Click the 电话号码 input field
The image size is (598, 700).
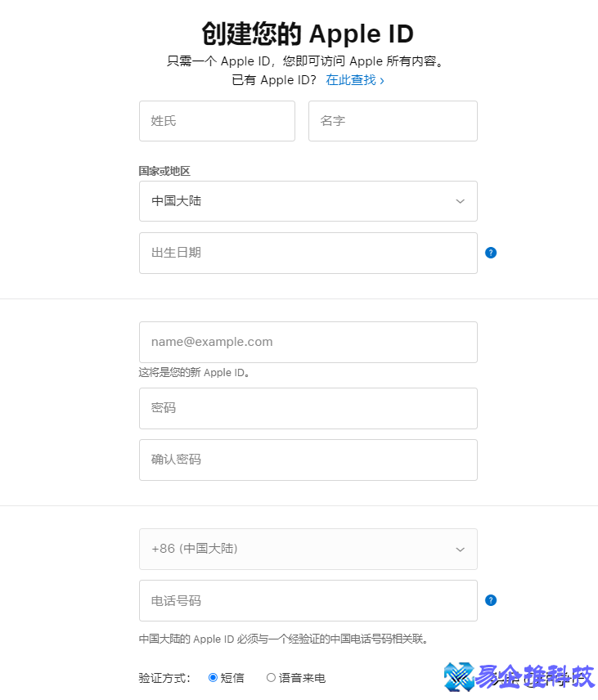pos(308,600)
